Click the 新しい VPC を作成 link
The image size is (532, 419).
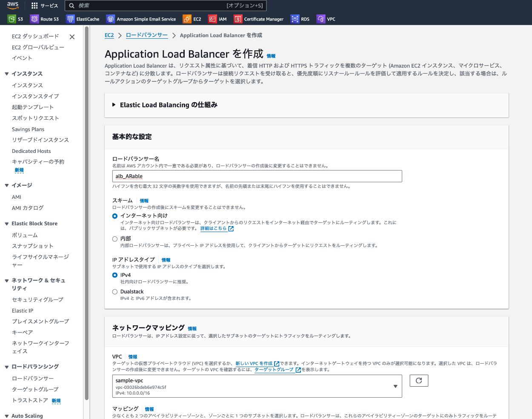tap(254, 364)
